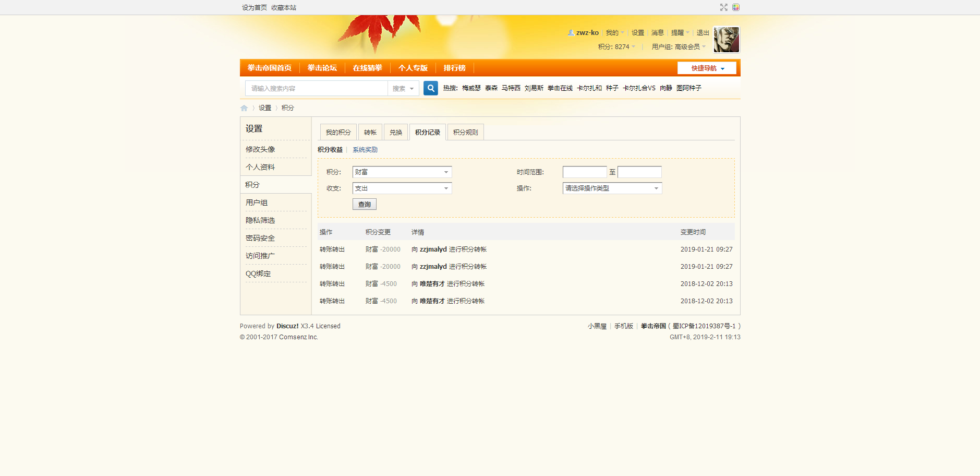Click the 退出 logout link
The image size is (980, 476).
point(703,32)
